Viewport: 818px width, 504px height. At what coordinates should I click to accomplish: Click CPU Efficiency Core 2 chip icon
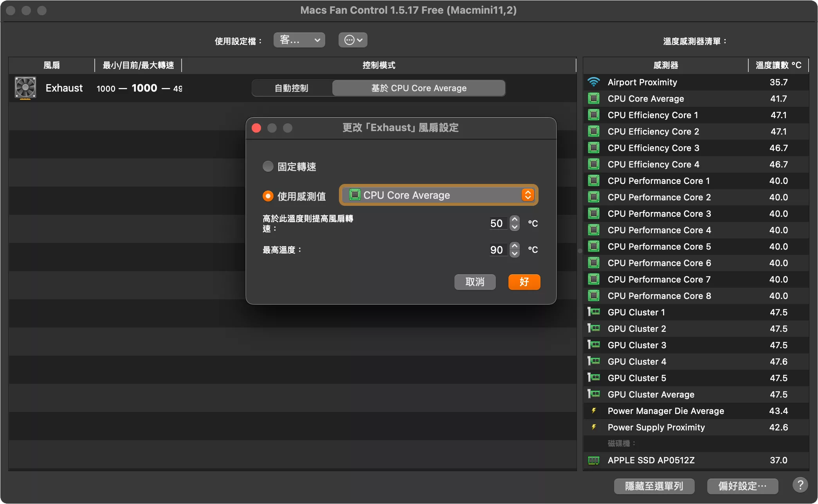pos(594,131)
